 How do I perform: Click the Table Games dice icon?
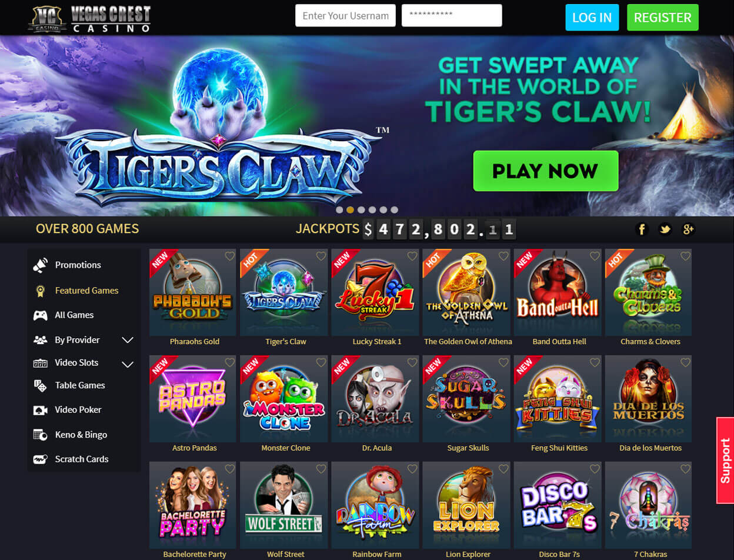[40, 385]
